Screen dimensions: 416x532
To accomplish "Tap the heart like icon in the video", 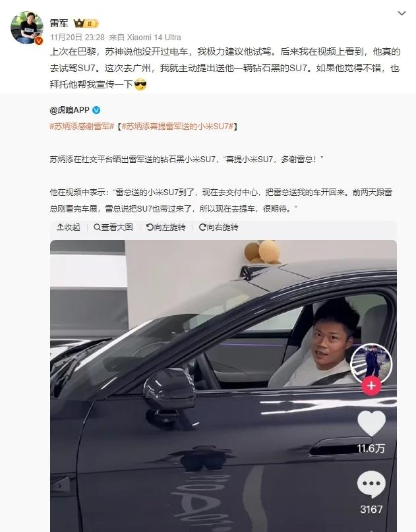I will 371,423.
